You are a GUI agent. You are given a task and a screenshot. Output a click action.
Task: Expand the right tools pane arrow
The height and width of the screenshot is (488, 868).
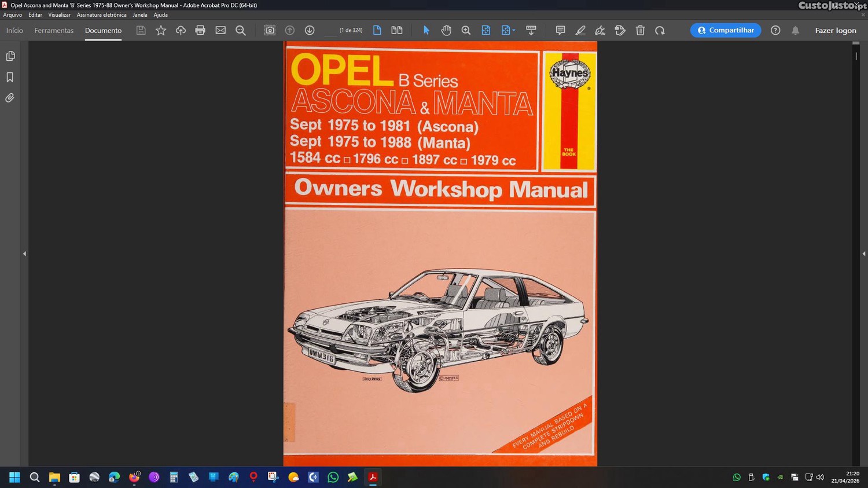pyautogui.click(x=863, y=254)
